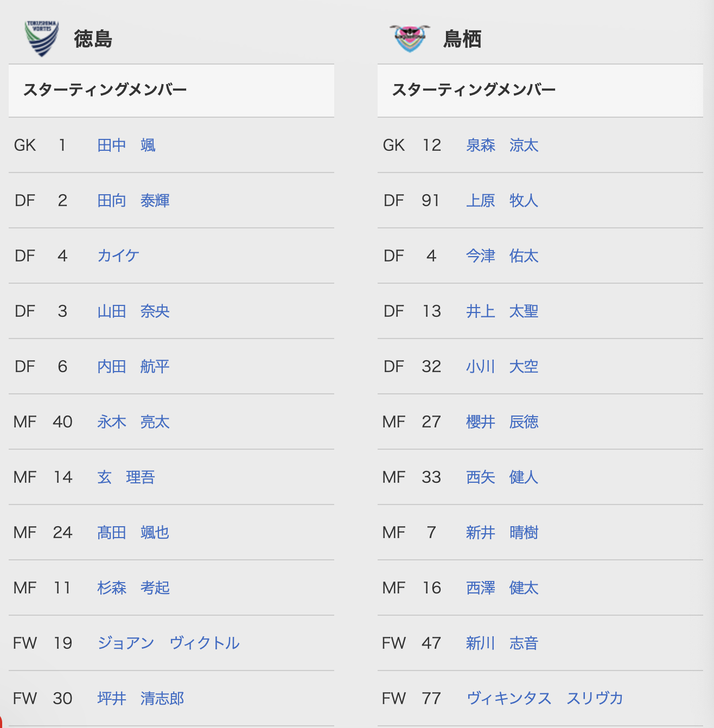
Task: Select ヴィキンタス スリヴカ player link
Action: coord(545,699)
